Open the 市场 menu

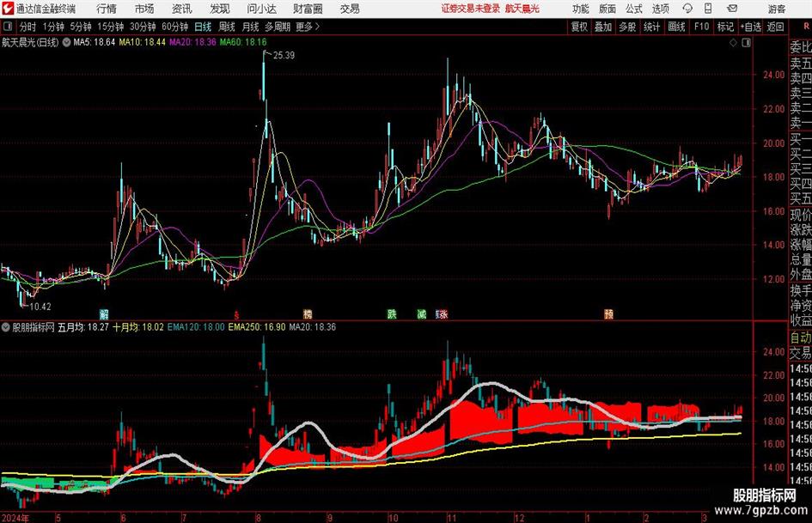144,9
